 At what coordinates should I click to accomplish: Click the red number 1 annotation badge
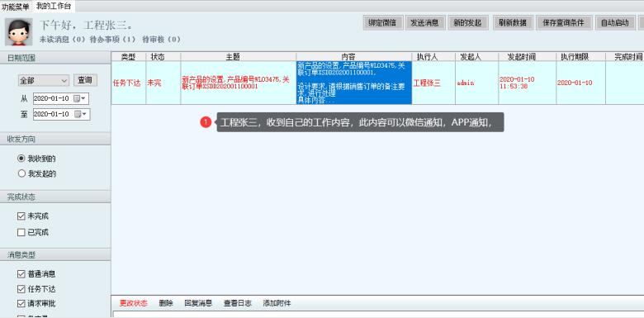point(206,122)
